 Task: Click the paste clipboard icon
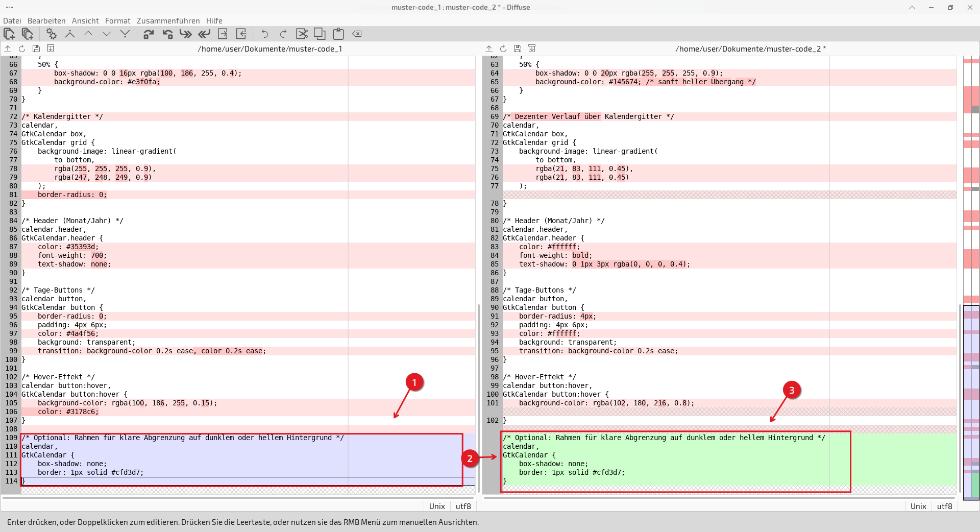(x=338, y=34)
